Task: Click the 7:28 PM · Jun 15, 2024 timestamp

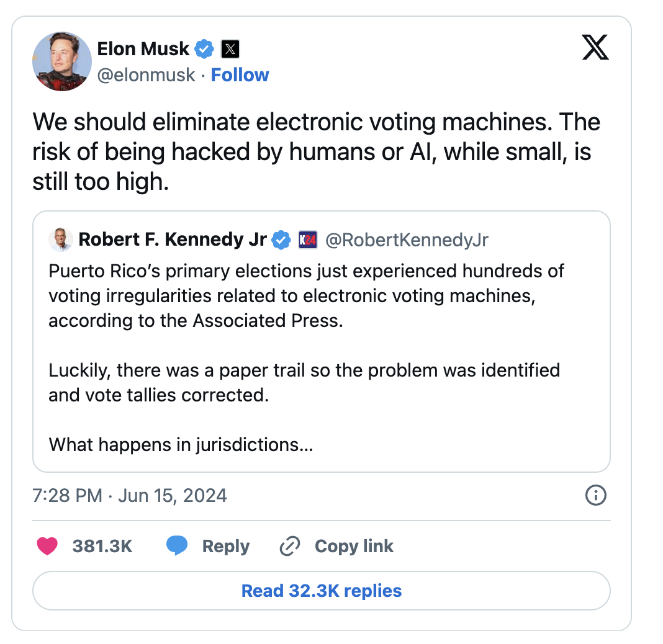Action: 129,495
